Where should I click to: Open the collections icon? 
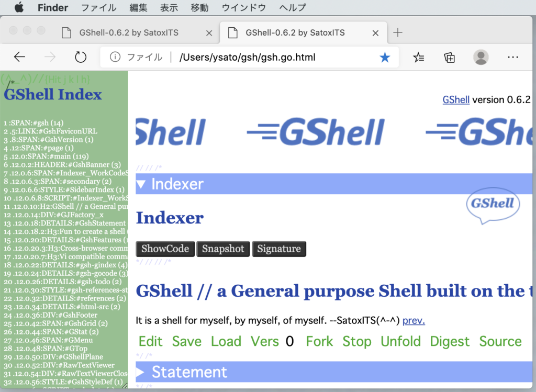click(449, 58)
